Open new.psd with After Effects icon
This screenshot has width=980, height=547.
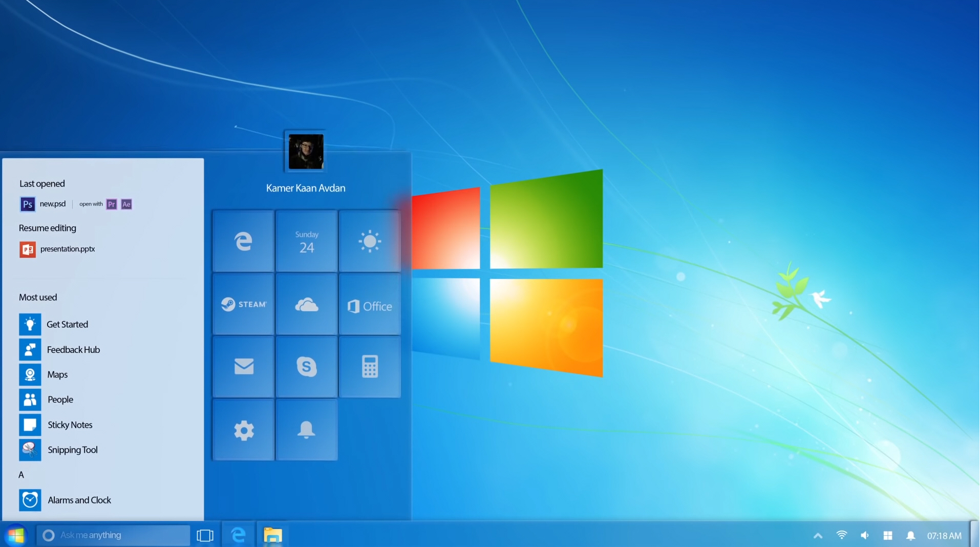[126, 204]
